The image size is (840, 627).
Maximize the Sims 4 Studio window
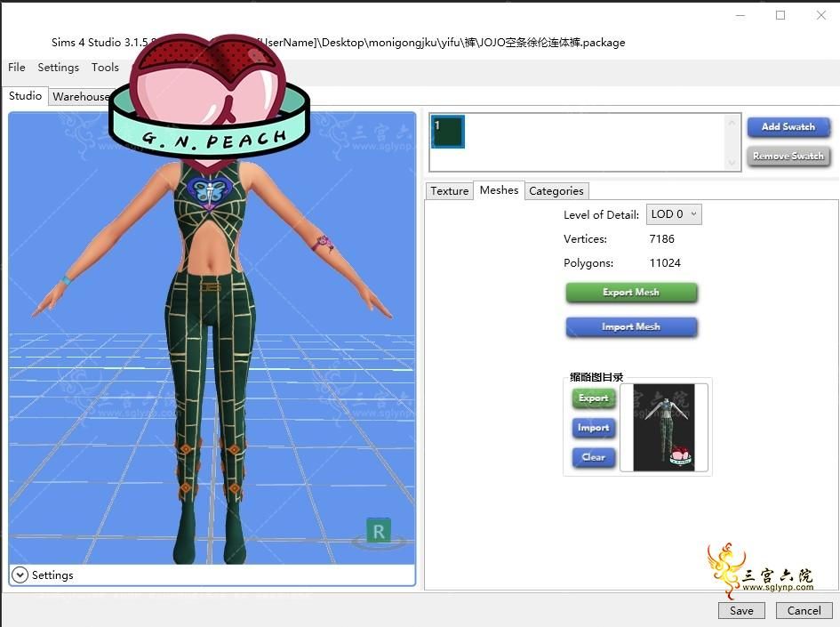point(780,15)
